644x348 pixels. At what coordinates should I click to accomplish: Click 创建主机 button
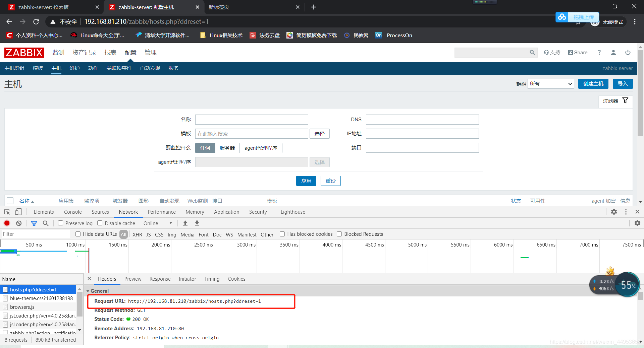[x=593, y=84]
